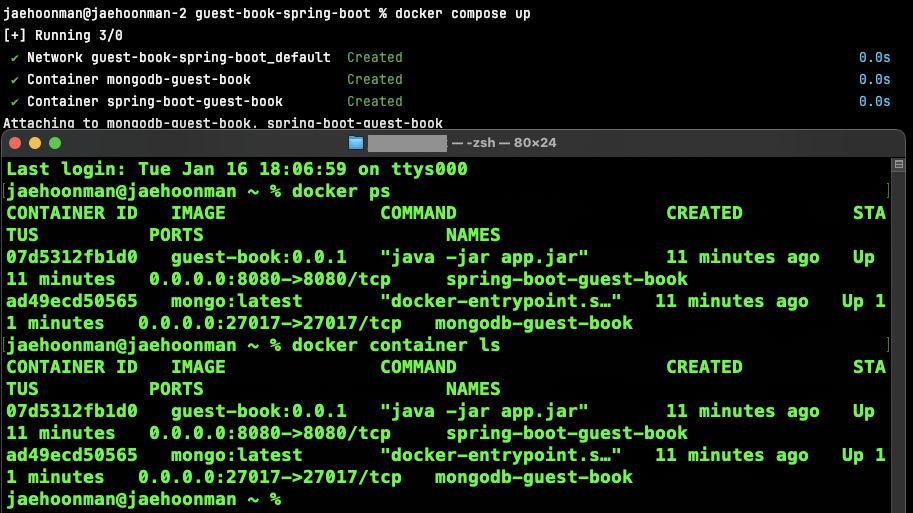Image resolution: width=913 pixels, height=513 pixels.
Task: Click the 'docker ps' command
Action: pos(341,191)
